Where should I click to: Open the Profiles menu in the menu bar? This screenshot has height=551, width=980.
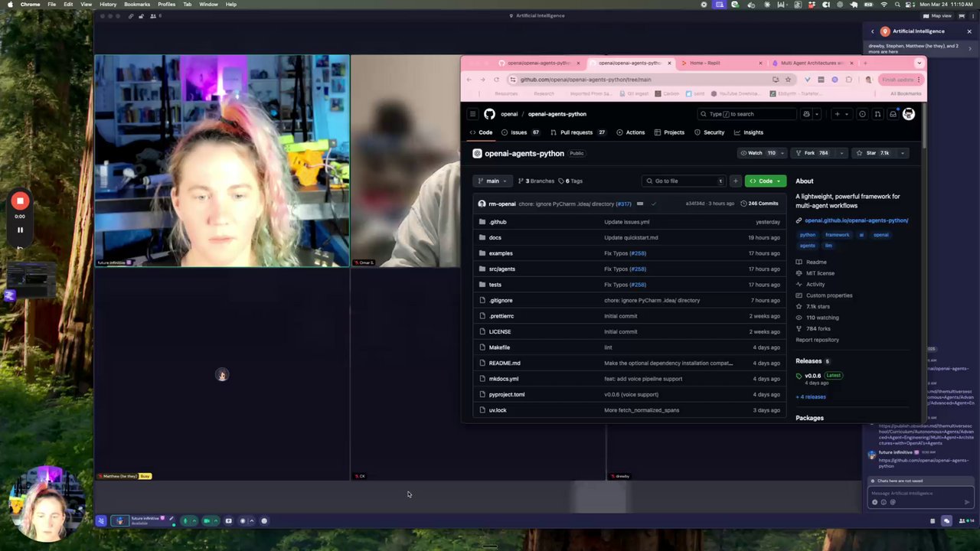166,5
